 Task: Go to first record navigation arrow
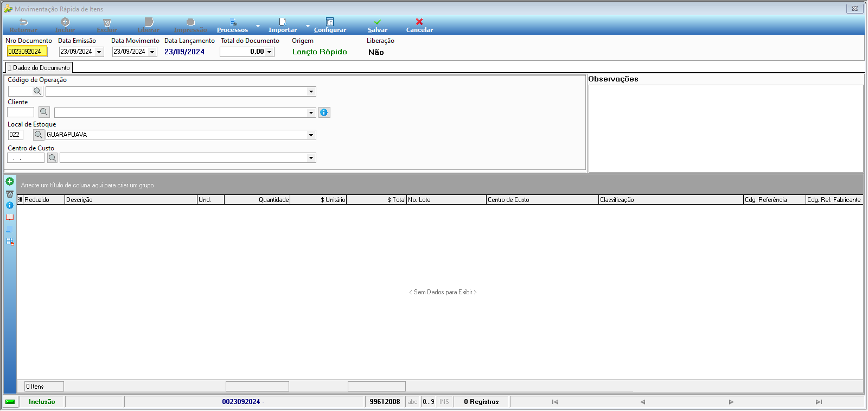pyautogui.click(x=555, y=402)
